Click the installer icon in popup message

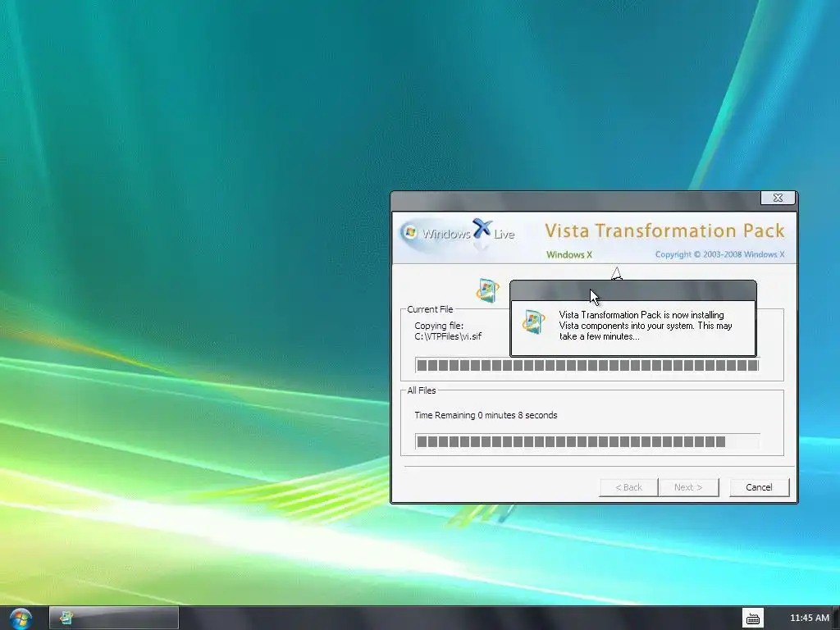coord(533,322)
